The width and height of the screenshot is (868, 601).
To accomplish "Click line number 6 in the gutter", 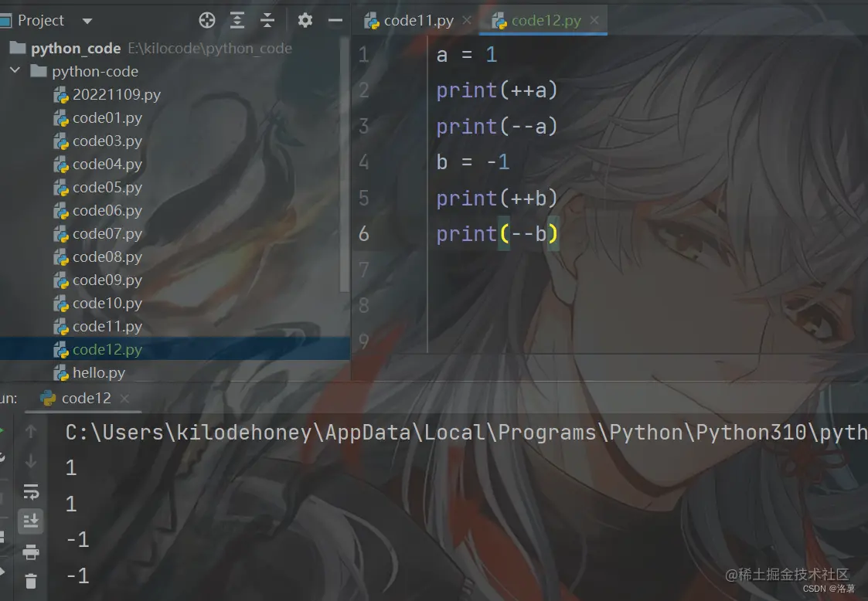I will coord(364,233).
